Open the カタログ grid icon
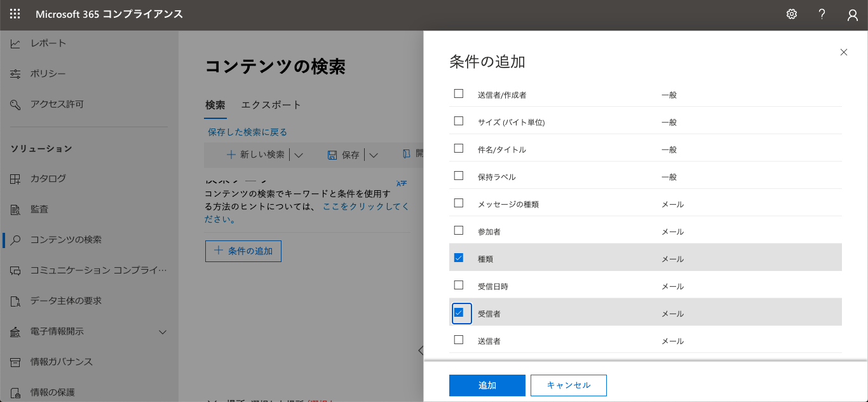The height and width of the screenshot is (402, 868). 15,179
